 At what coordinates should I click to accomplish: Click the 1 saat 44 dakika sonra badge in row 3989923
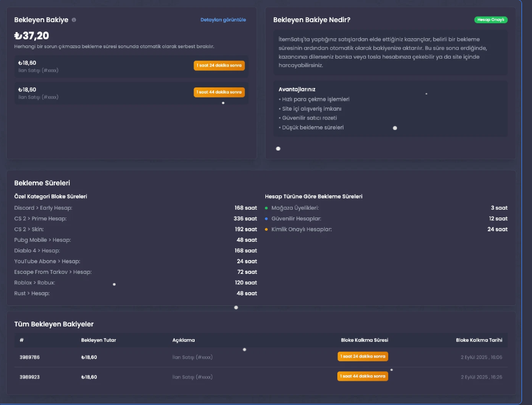[363, 376]
